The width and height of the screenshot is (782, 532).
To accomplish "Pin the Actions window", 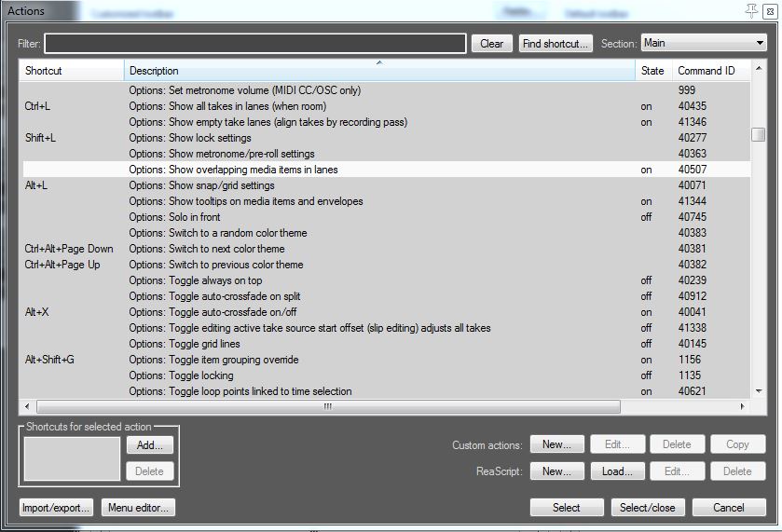I will [751, 10].
